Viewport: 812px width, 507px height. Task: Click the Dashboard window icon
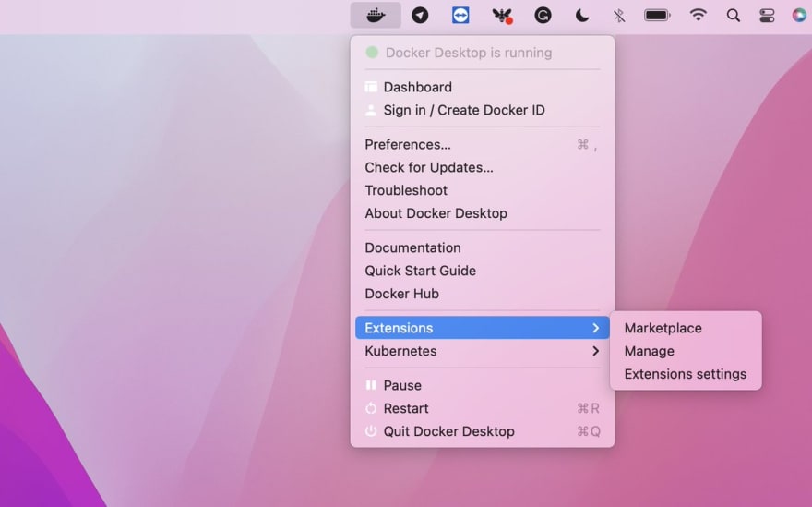[371, 87]
